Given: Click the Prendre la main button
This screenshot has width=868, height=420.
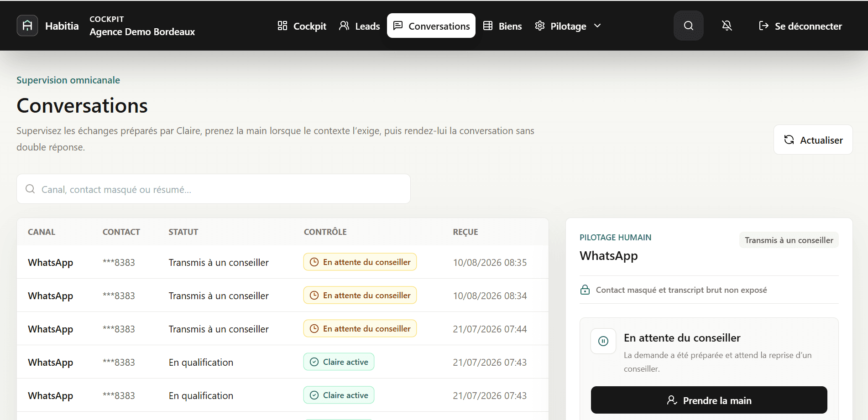Looking at the screenshot, I should point(709,400).
